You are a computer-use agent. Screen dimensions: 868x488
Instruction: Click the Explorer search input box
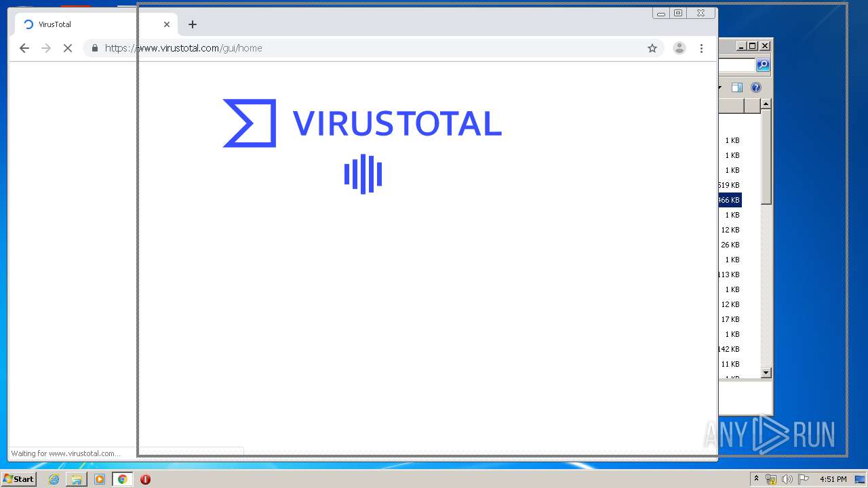tap(736, 65)
